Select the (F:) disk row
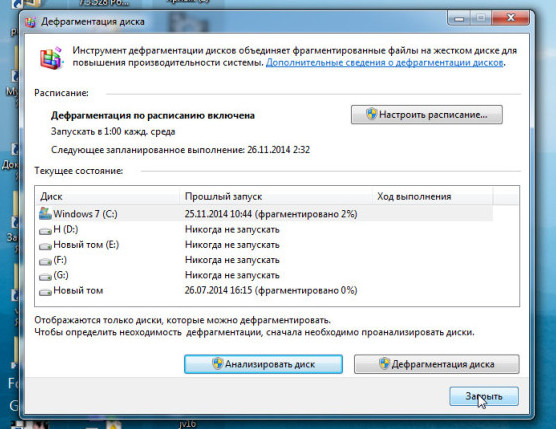Screen dimensions: 556x429 264,260
